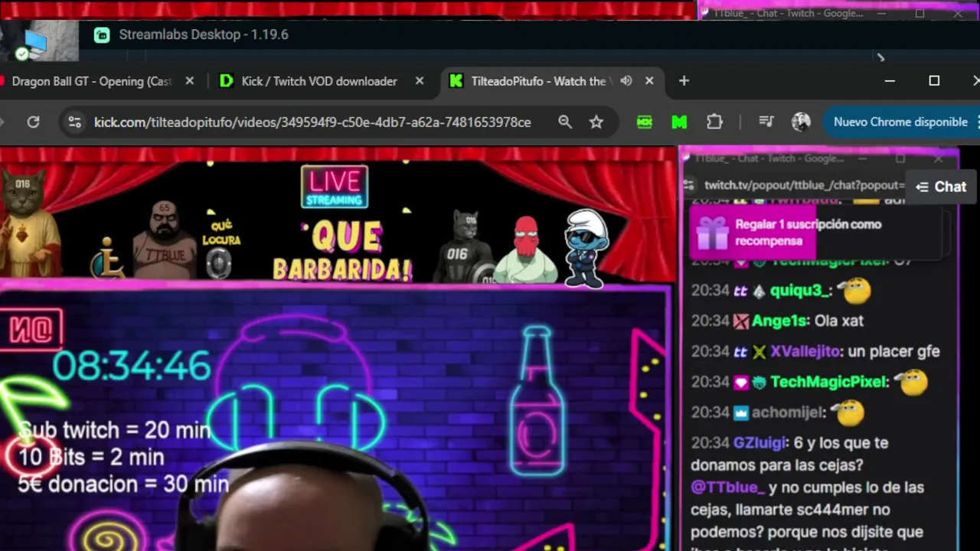980x551 pixels.
Task: Open a new Chrome tab
Action: [684, 81]
